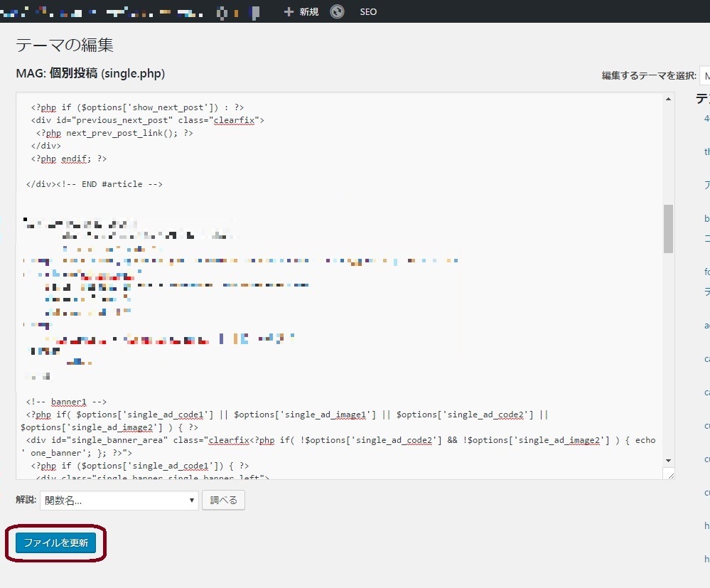This screenshot has width=710, height=588.
Task: Click the closing </div> line after next_prev_post_link
Action: coord(45,146)
